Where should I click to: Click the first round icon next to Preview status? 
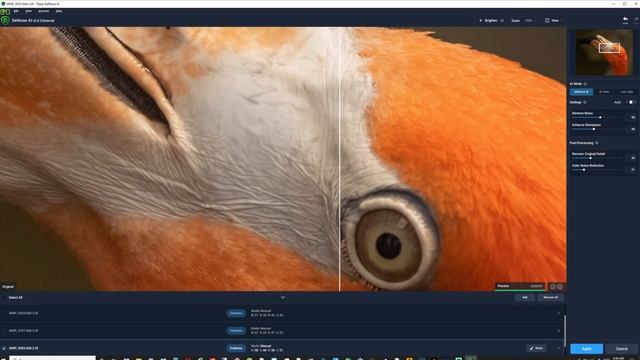tap(553, 287)
